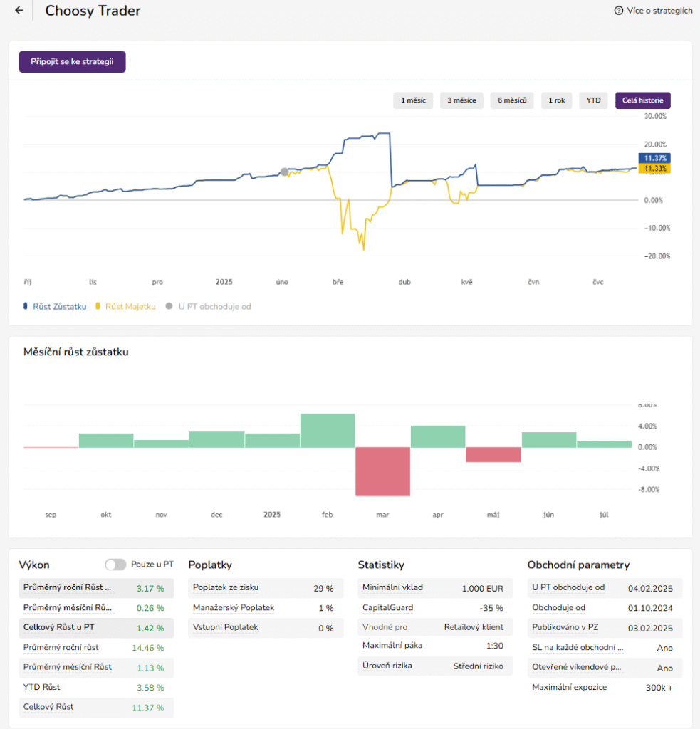Click the green February monthly growth bar
The height and width of the screenshot is (729, 700).
click(328, 431)
